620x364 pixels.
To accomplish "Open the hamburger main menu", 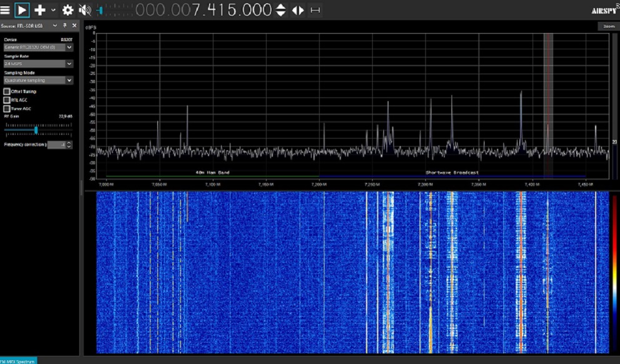I will [x=6, y=10].
